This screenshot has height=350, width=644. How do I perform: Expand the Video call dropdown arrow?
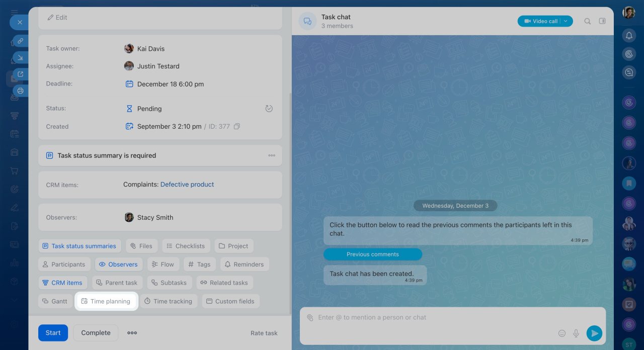566,21
